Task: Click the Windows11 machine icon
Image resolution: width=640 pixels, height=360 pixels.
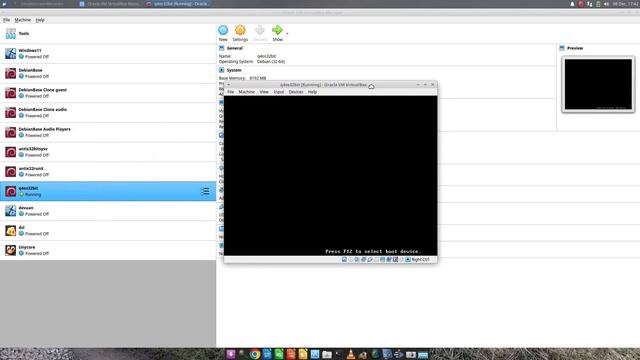Action: pos(11,53)
